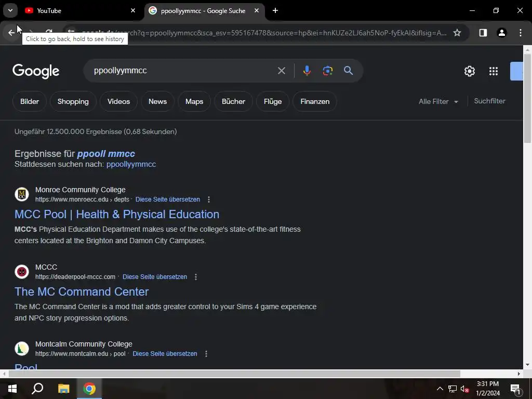Screen dimensions: 532x399
Task: Select the Shopping filter
Action: (73, 101)
